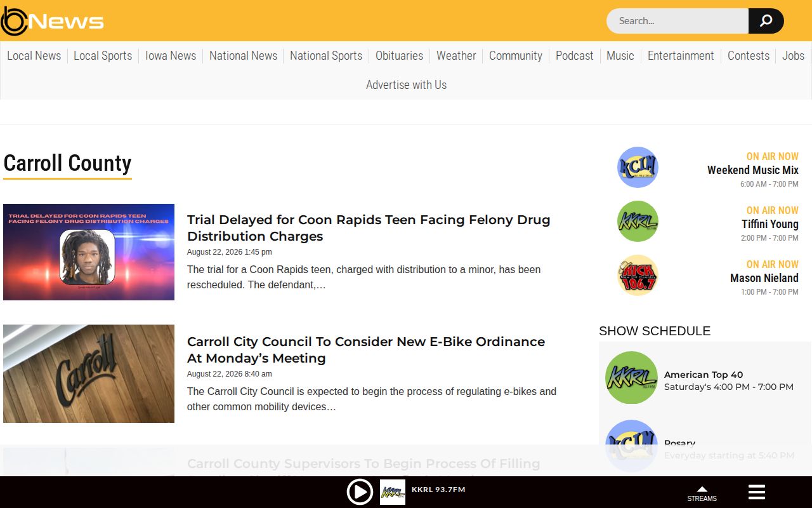The height and width of the screenshot is (508, 812).
Task: Click the KCIM logo beside Weekend Music Mix
Action: click(x=638, y=167)
